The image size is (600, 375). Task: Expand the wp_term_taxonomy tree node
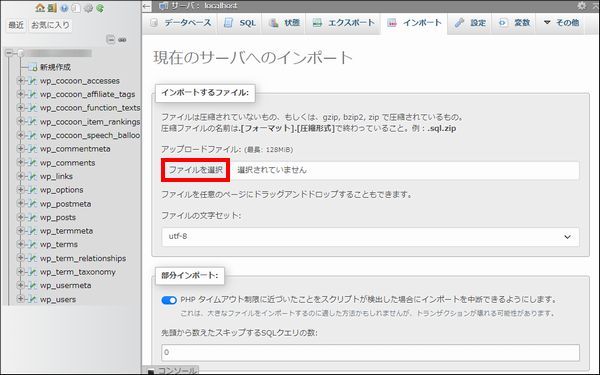21,272
